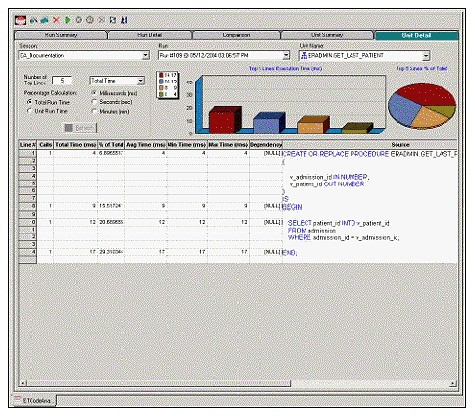Switch to the Comparison tab
475x416 pixels.
[236, 35]
